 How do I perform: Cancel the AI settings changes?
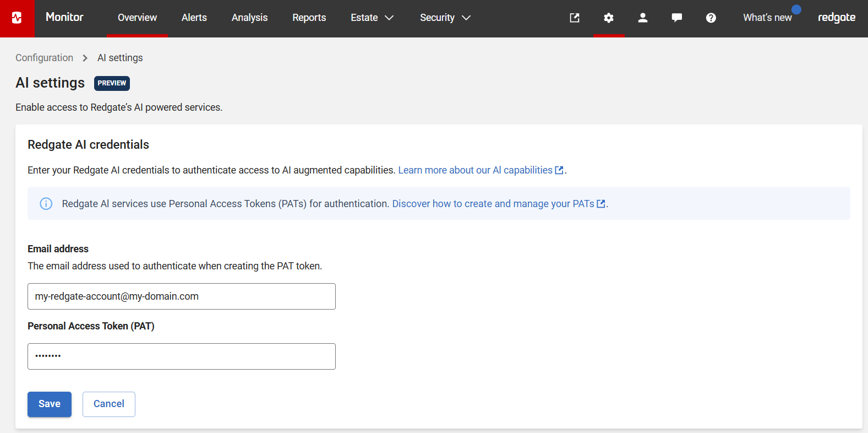[109, 404]
